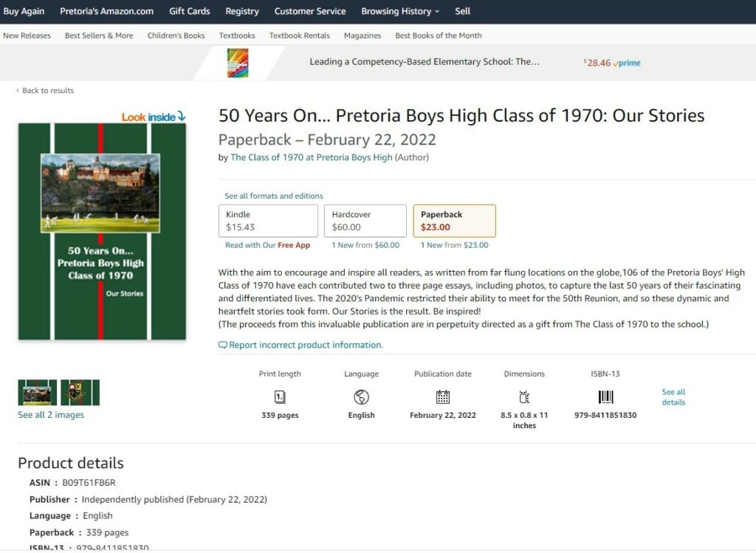Viewport: 756px width, 553px height.
Task: Click the Print length page icon
Action: [x=280, y=396]
